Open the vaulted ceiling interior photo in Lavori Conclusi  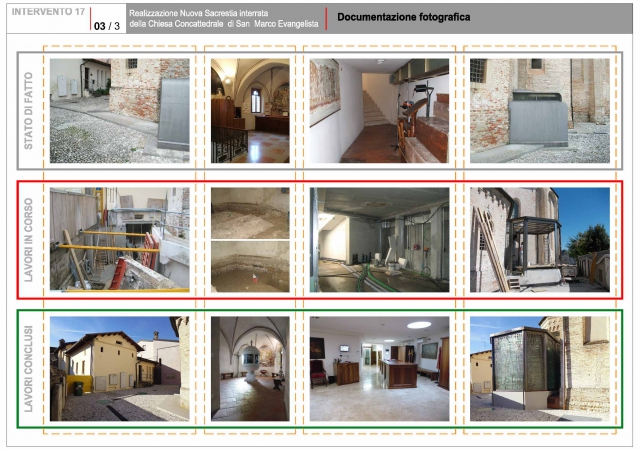pyautogui.click(x=249, y=368)
